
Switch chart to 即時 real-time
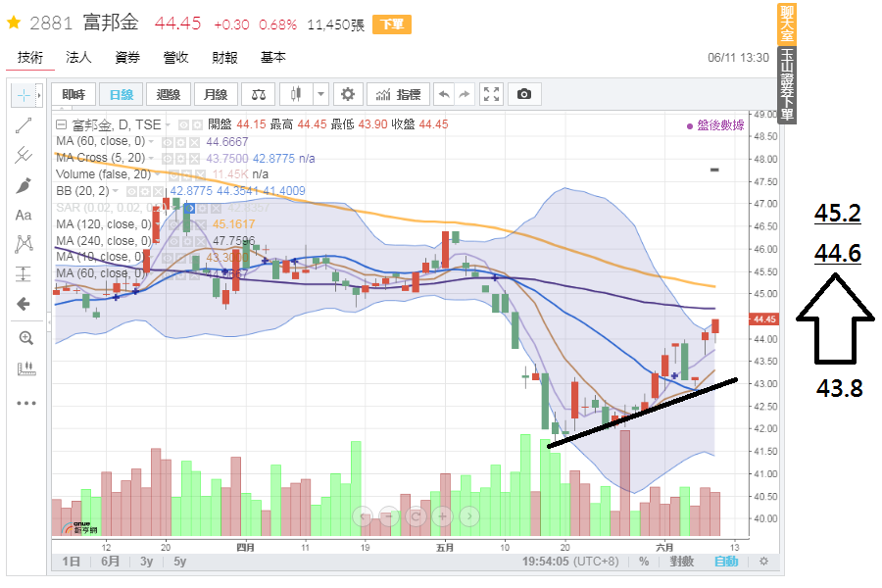(73, 94)
